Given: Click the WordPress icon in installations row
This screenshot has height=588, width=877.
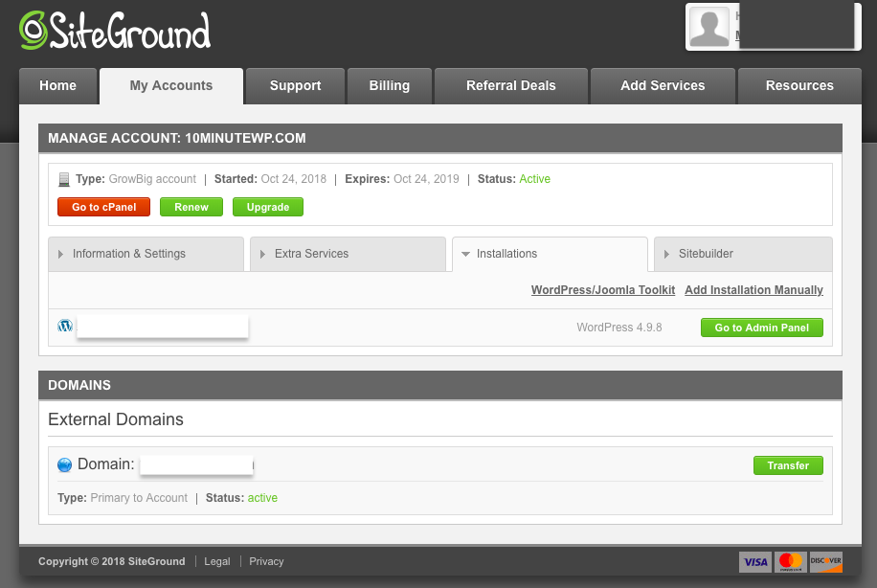Looking at the screenshot, I should (65, 326).
